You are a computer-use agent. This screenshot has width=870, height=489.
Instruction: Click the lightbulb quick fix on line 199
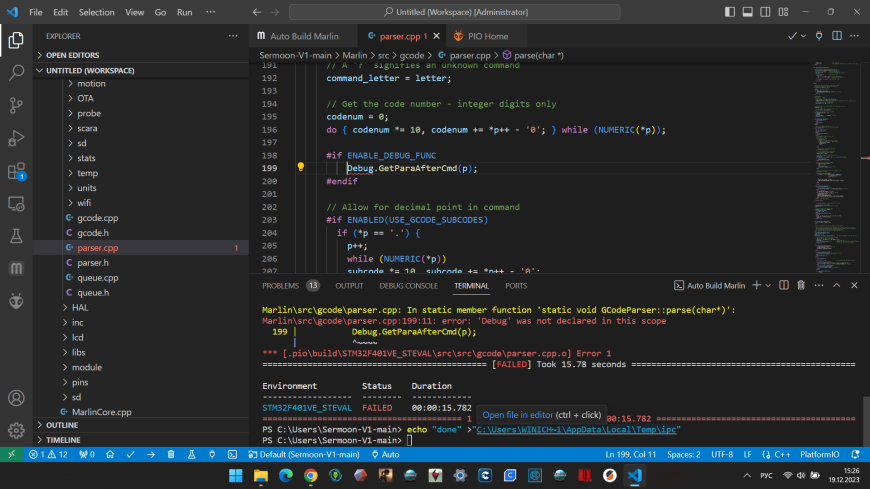click(301, 167)
